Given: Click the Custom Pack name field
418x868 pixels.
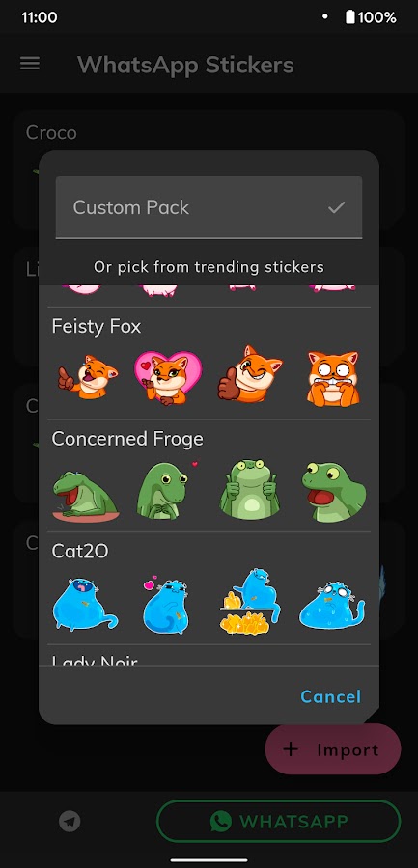Looking at the screenshot, I should tap(209, 207).
